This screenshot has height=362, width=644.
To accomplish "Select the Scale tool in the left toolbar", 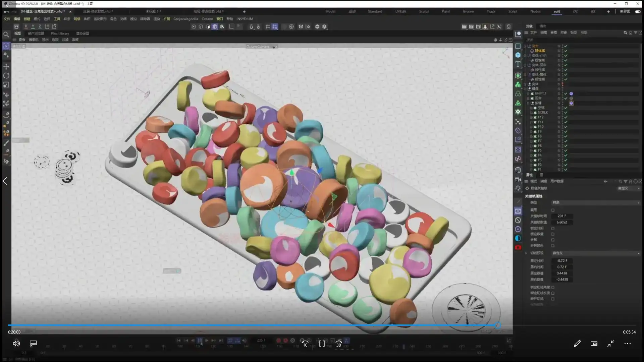I will pyautogui.click(x=6, y=85).
